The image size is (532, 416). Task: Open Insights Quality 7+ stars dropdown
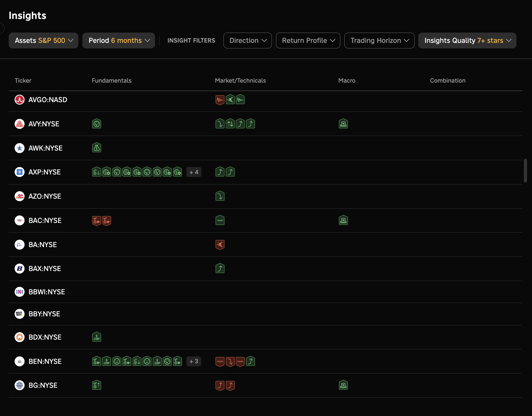(x=467, y=40)
